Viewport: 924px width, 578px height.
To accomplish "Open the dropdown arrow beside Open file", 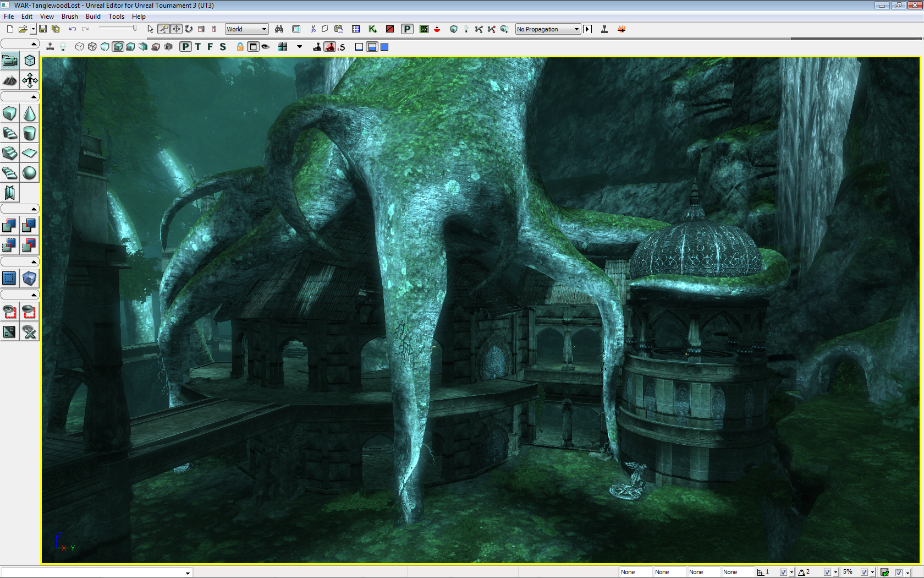I will (x=33, y=29).
